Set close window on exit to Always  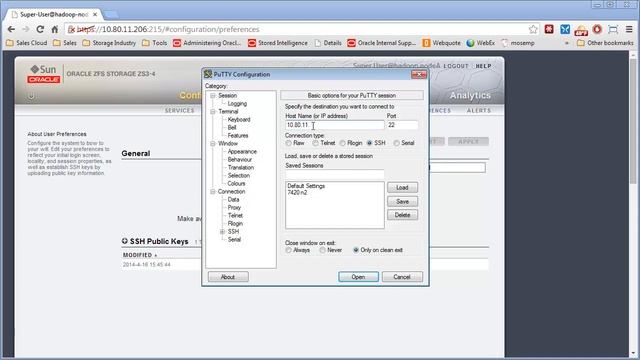click(289, 250)
